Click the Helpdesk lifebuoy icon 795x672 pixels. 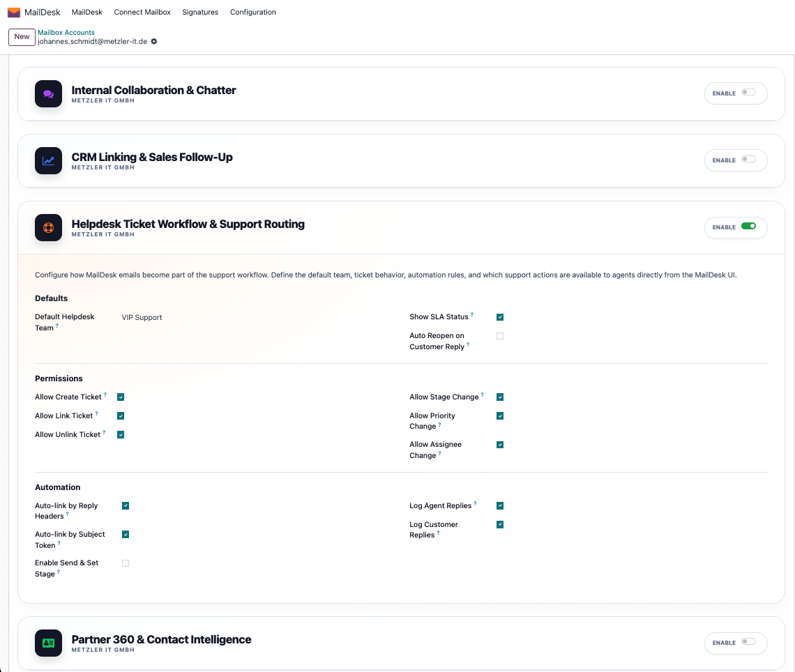point(48,227)
